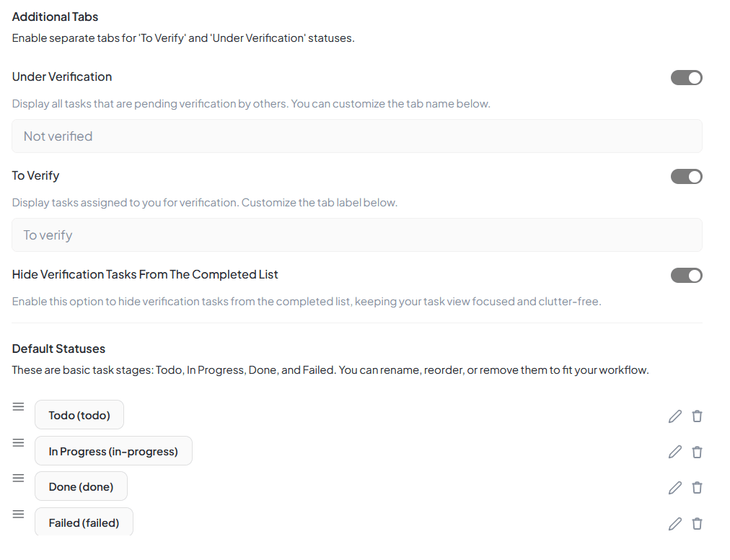
Task: Delete the Todo status
Action: 697,416
